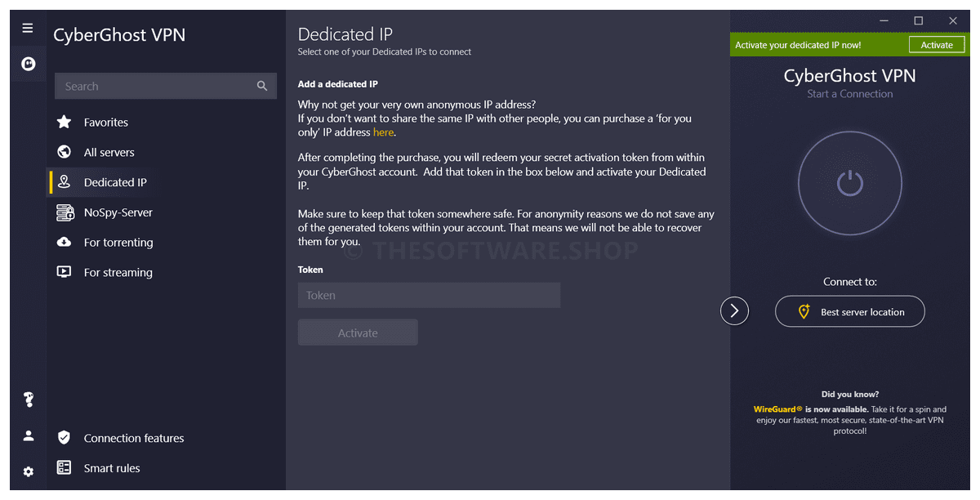Click the search magnifier icon
This screenshot has width=980, height=500.
tap(262, 86)
